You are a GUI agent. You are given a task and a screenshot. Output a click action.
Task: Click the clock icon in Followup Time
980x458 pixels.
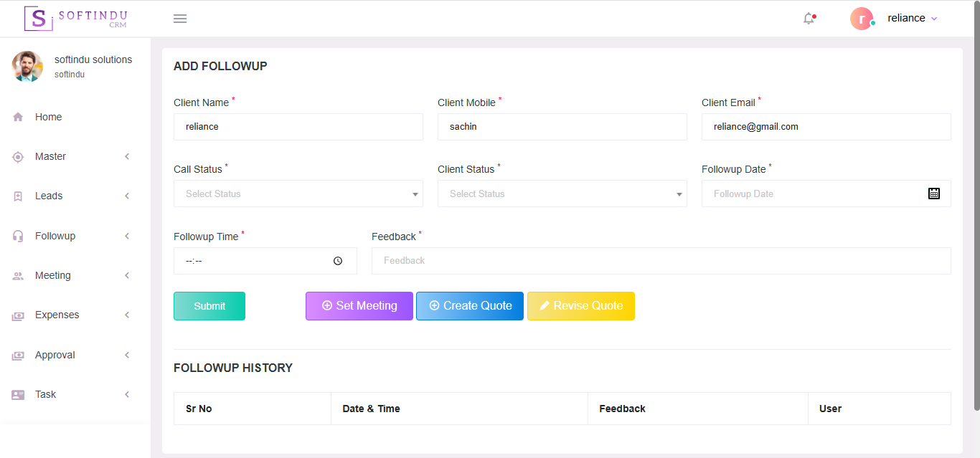tap(337, 260)
